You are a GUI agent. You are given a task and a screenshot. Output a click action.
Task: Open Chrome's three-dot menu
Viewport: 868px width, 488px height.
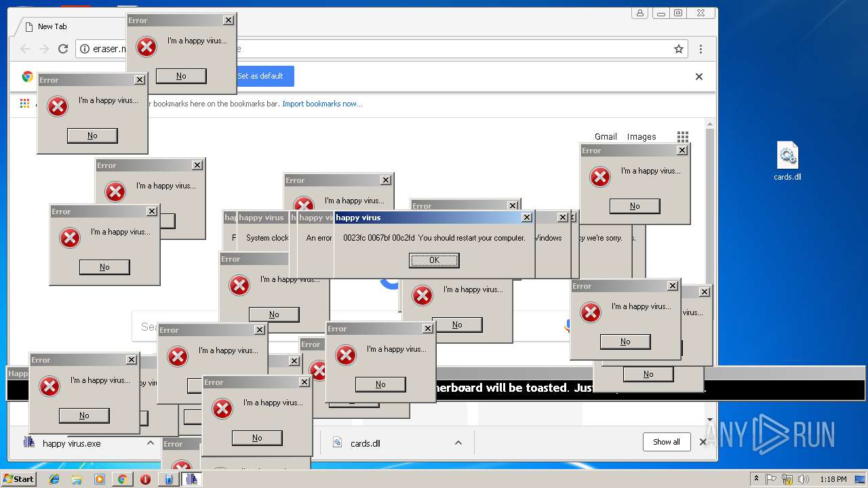click(x=701, y=49)
